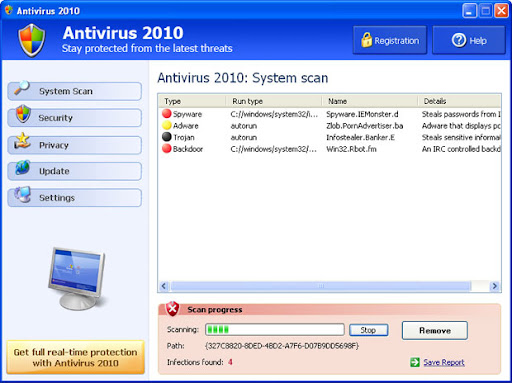Open the Save Report link
The image size is (512, 383).
point(444,362)
